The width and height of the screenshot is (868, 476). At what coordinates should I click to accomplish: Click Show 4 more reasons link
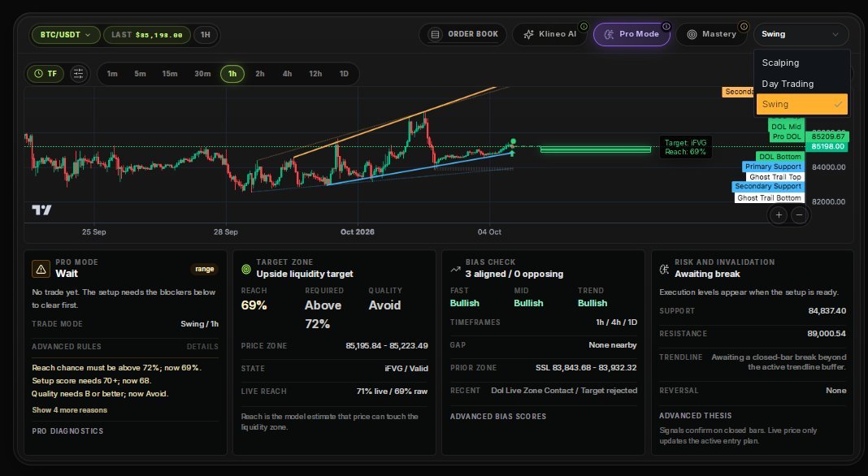click(x=69, y=410)
